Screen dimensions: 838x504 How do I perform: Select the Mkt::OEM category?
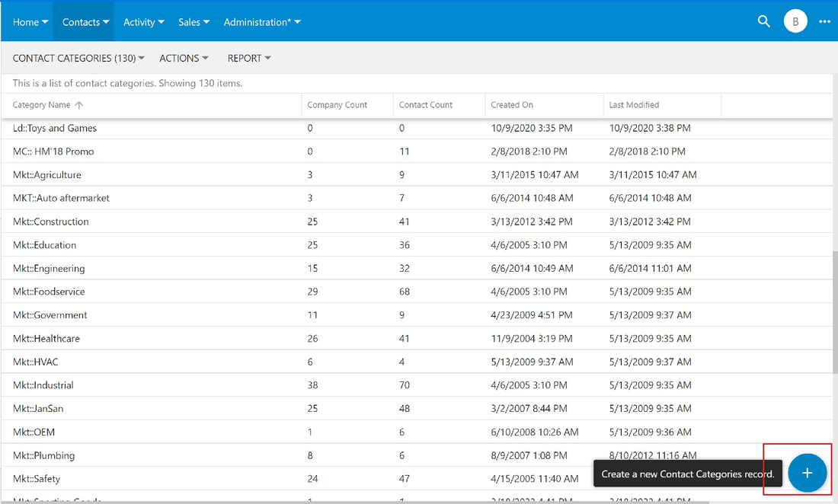click(34, 432)
